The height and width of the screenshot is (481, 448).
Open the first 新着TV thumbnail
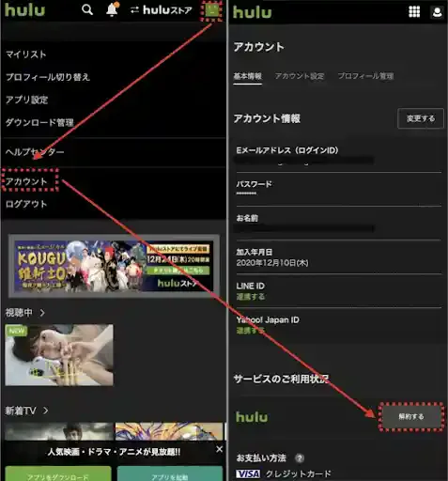(59, 431)
